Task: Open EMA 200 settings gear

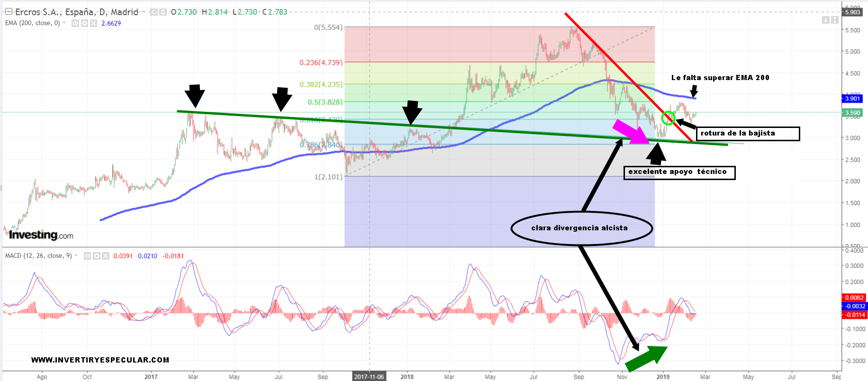Action: tap(84, 23)
